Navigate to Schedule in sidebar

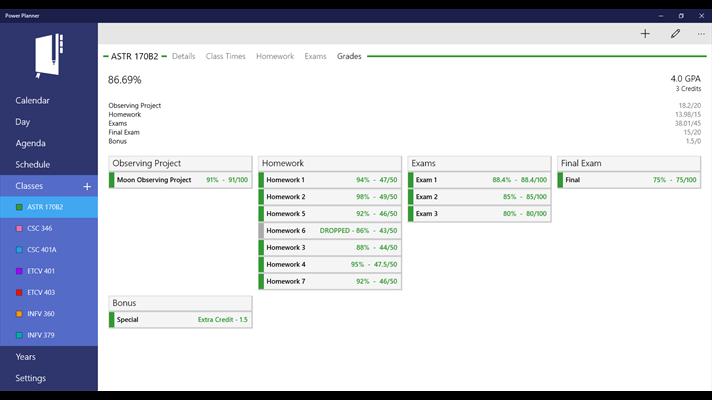(x=32, y=165)
